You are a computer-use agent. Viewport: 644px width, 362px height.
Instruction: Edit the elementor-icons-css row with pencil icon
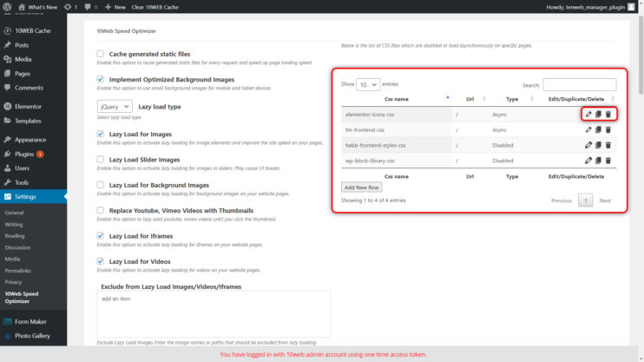[x=588, y=115]
